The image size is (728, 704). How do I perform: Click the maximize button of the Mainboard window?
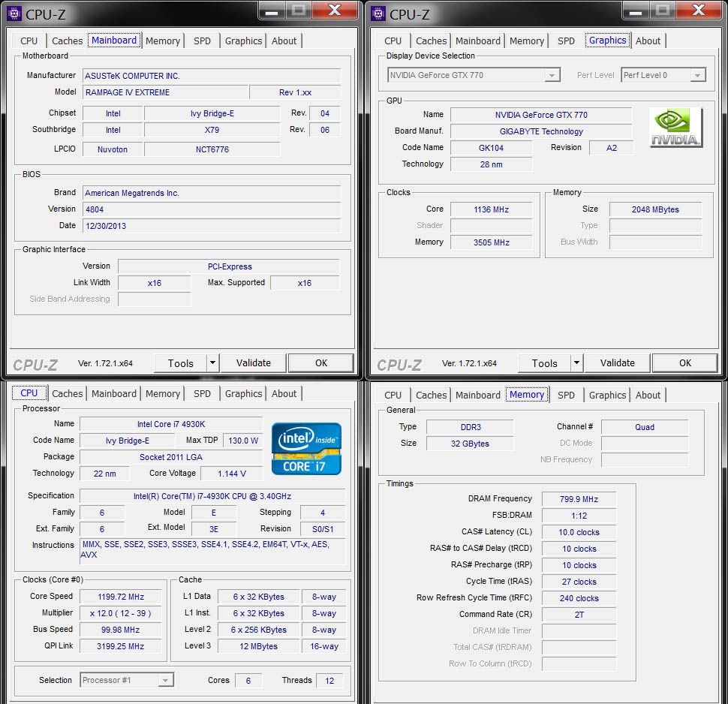click(299, 11)
